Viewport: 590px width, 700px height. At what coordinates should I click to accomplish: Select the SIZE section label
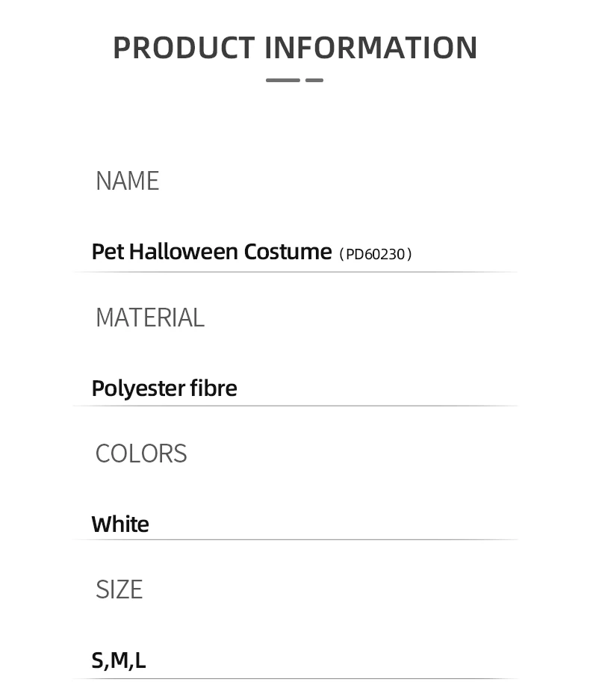(119, 589)
